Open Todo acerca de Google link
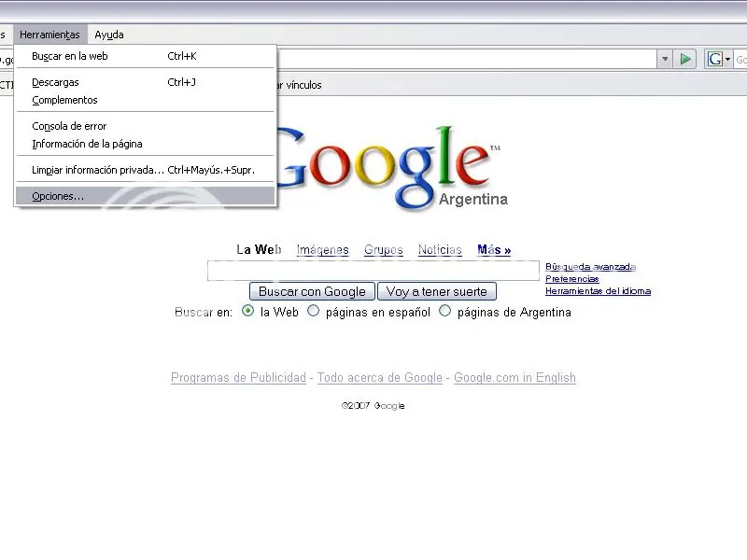This screenshot has width=747, height=560. tap(380, 378)
